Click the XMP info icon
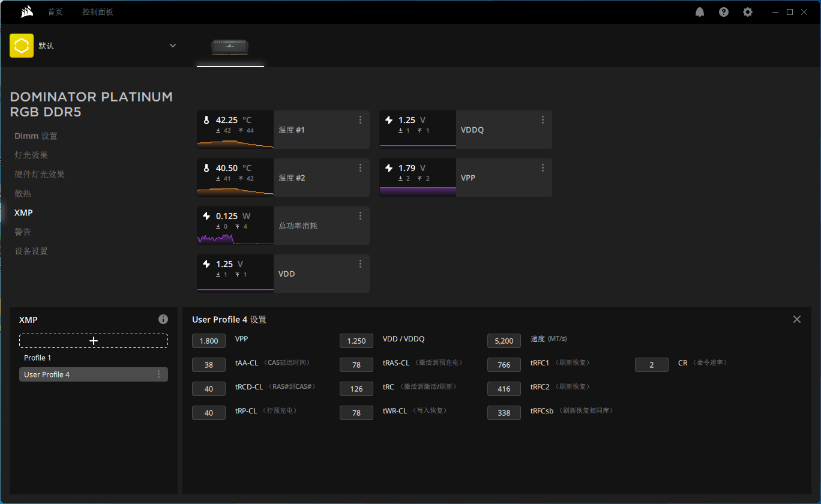 click(x=163, y=319)
